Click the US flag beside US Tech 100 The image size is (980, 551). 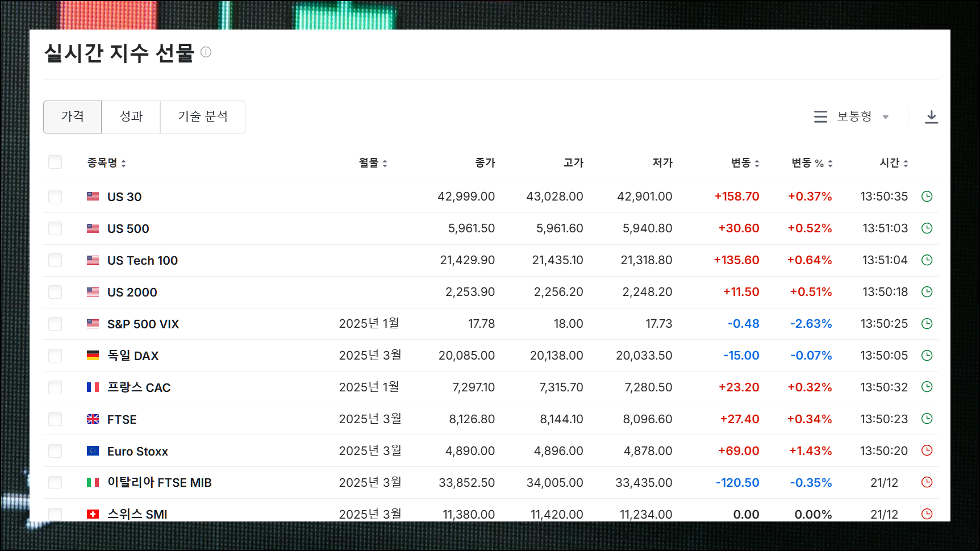pos(93,260)
